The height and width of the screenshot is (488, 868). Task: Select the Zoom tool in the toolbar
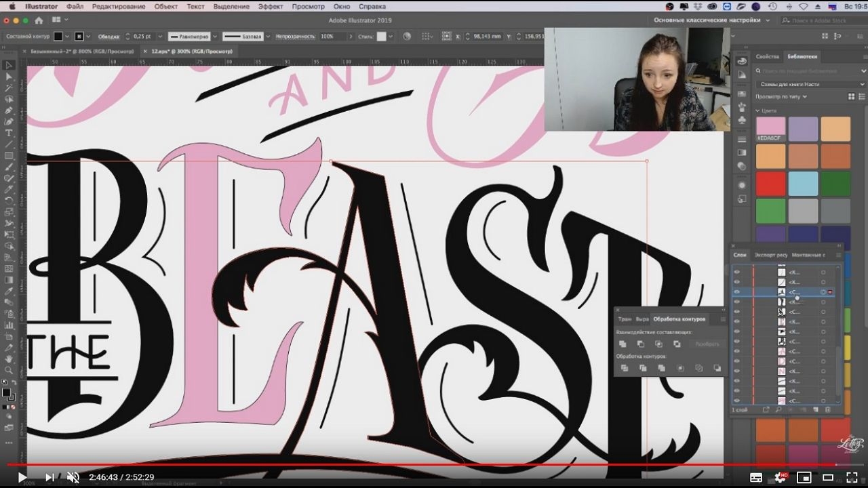9,370
